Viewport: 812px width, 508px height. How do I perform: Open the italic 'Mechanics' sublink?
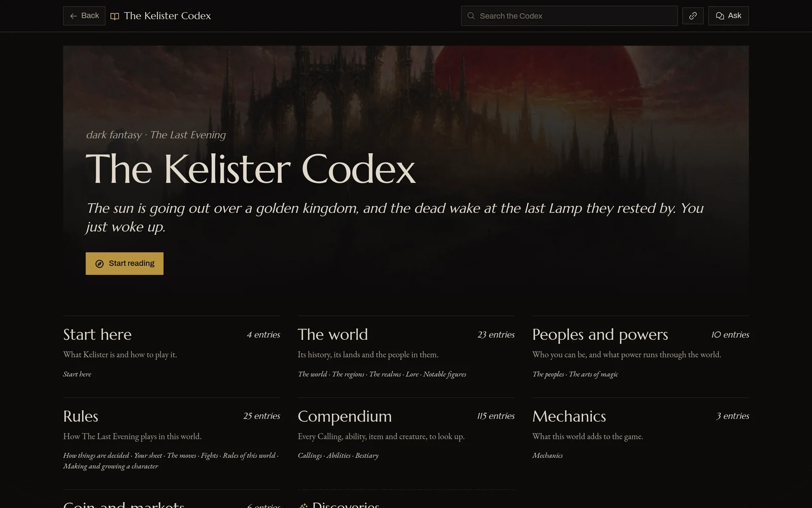pos(548,456)
